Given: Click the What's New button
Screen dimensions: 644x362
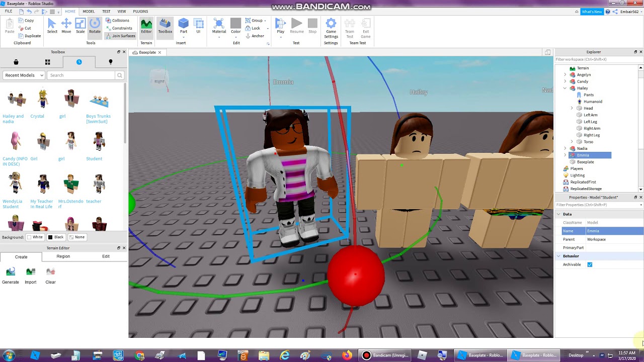Looking at the screenshot, I should (x=591, y=12).
